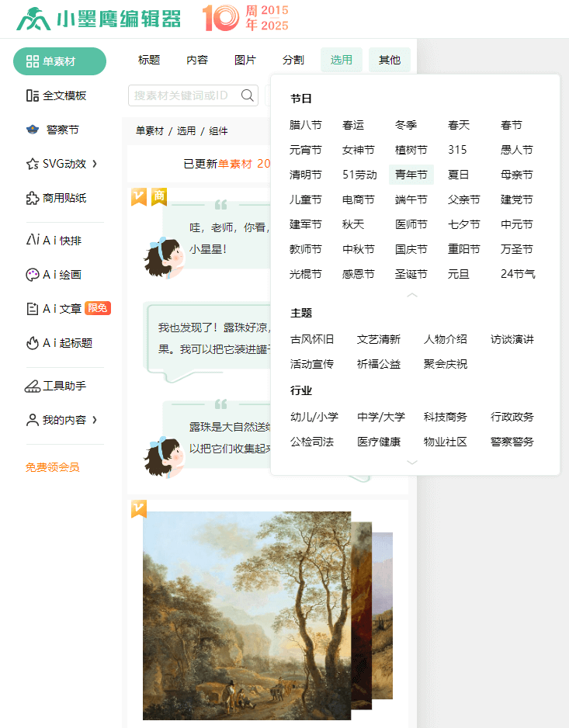Select the landscape painting thumbnail
The image size is (569, 728).
click(x=247, y=615)
